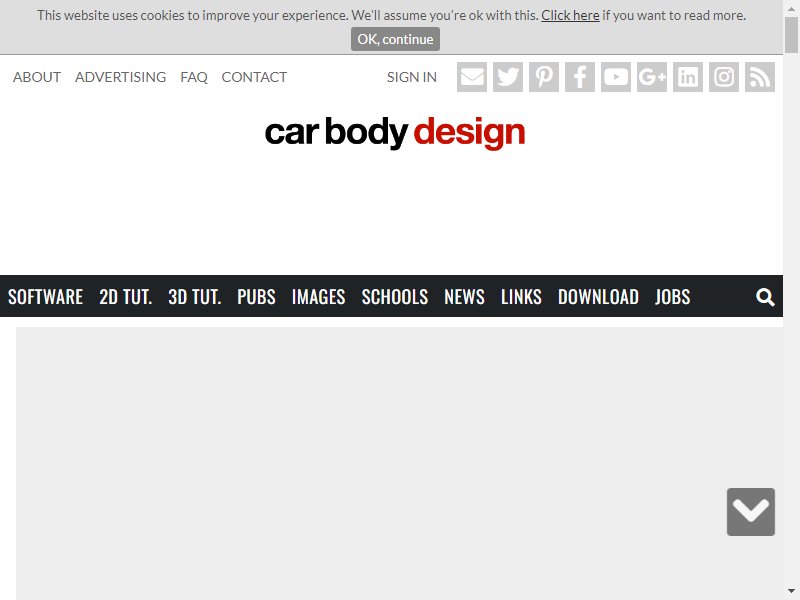Click the car body design logo
Image resolution: width=800 pixels, height=600 pixels.
tap(395, 133)
